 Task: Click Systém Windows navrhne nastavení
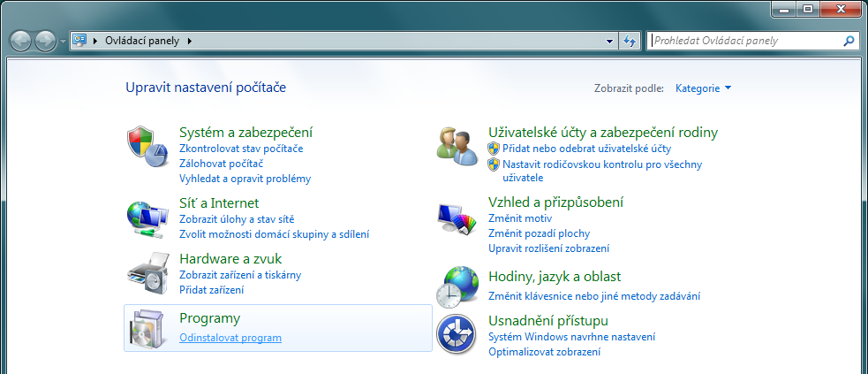(572, 337)
